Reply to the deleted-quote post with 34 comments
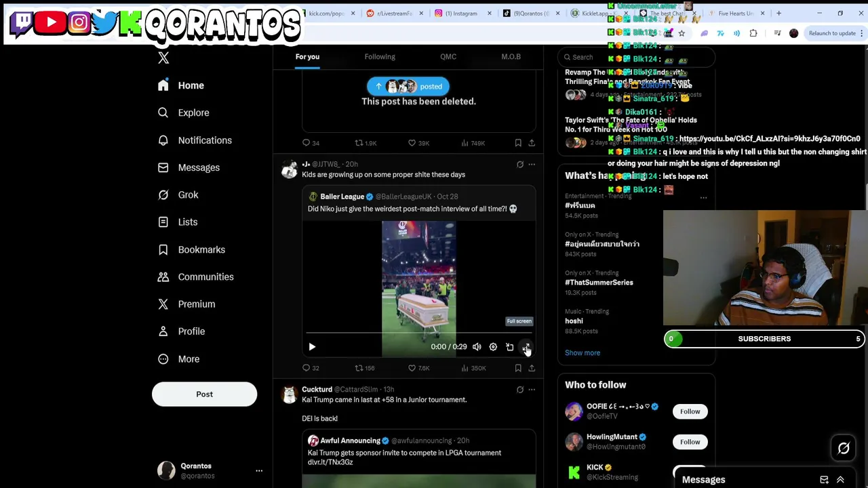 (311, 143)
